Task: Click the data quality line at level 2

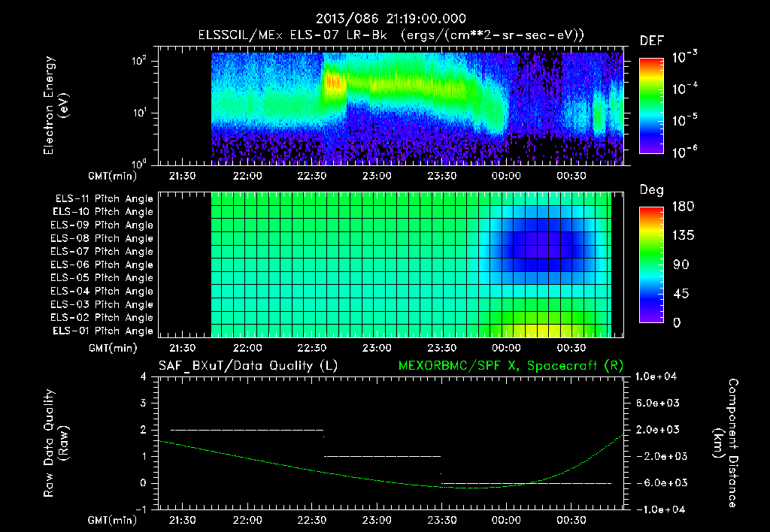Action: [247, 430]
